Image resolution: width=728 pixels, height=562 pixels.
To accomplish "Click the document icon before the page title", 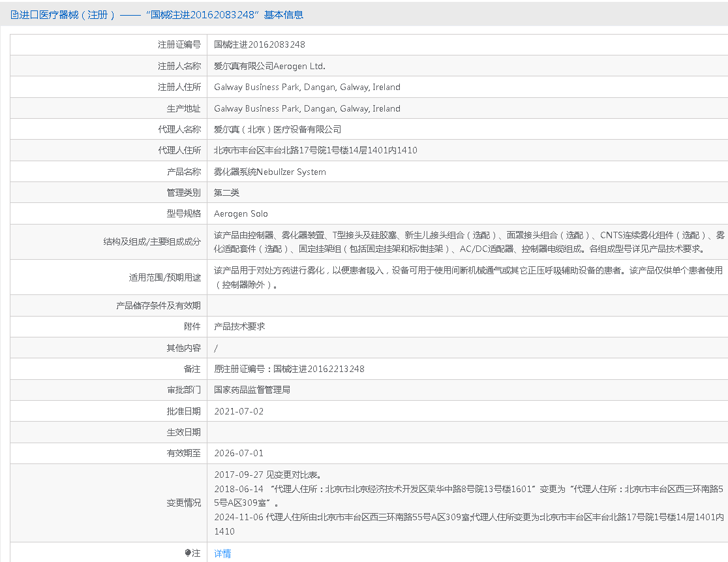I will click(14, 14).
